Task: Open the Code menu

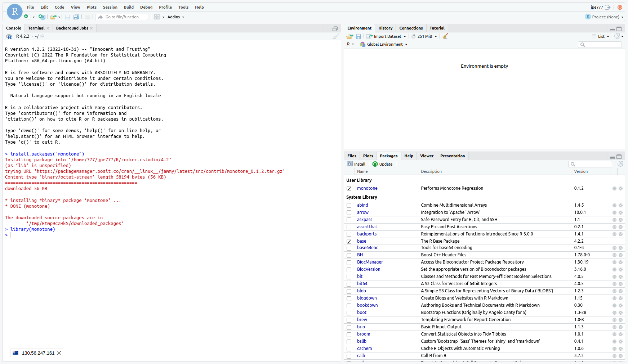Action: coord(59,7)
